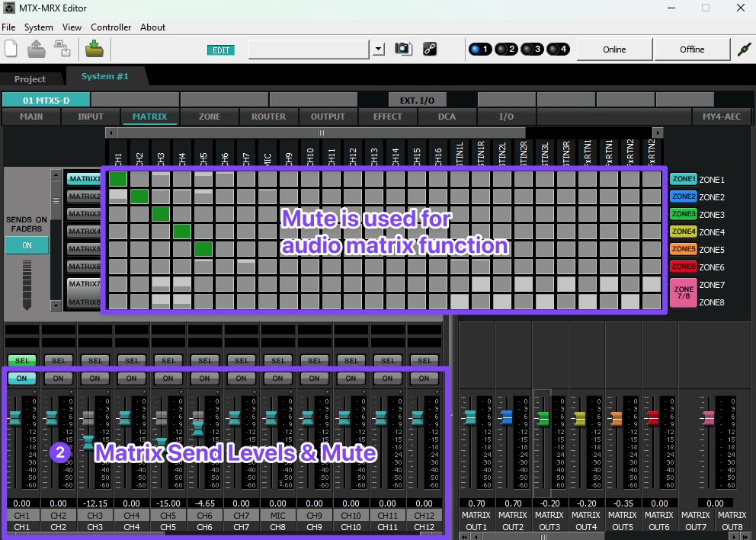Switch to the OUTPUT tab

328,117
